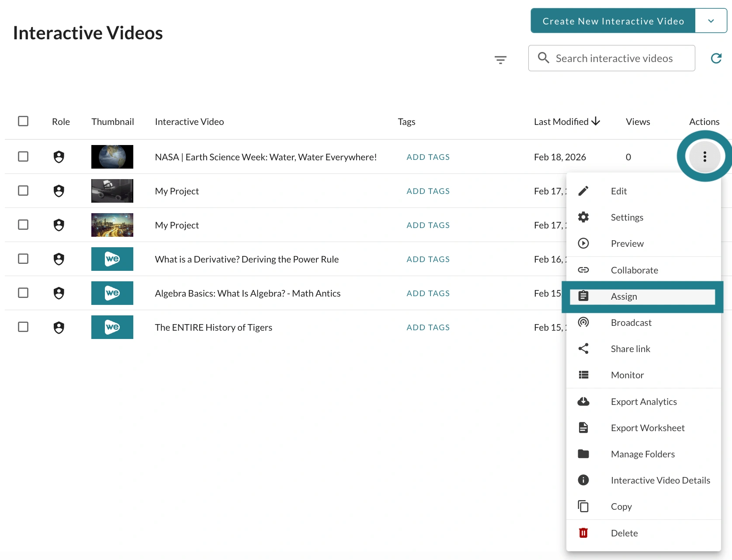Click role shield icon in Tigers row
Screen dimensions: 732x560
[x=59, y=327]
